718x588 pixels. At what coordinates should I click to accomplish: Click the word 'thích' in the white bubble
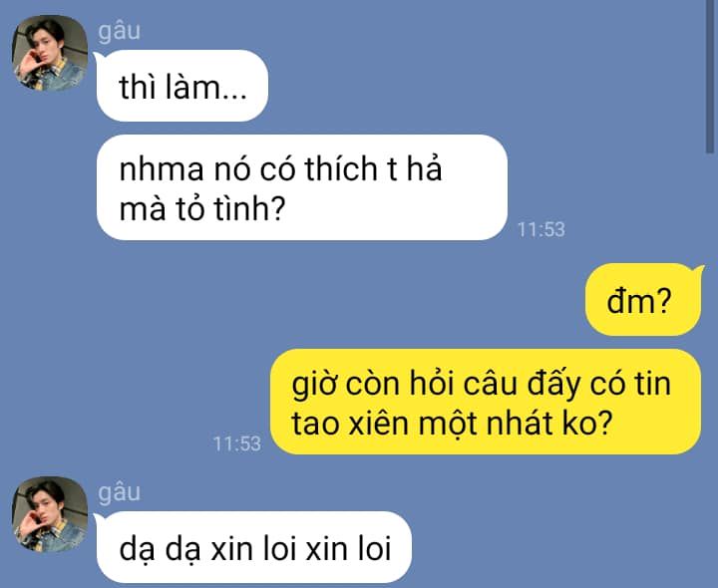341,168
